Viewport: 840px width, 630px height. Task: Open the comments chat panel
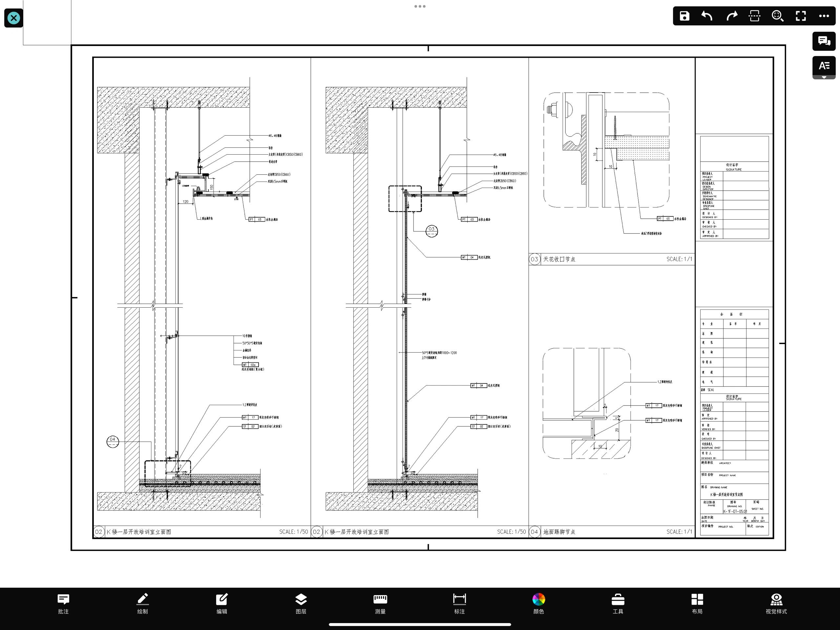click(824, 41)
